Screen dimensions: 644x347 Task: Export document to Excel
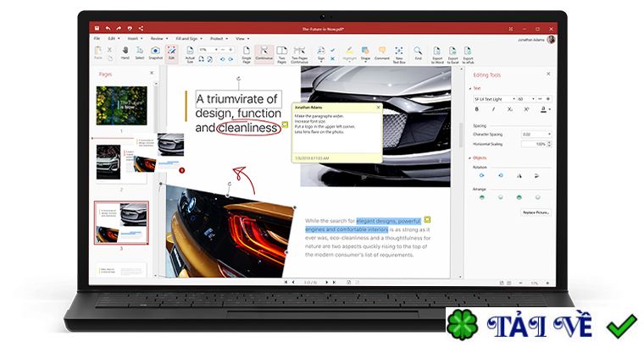pyautogui.click(x=452, y=54)
